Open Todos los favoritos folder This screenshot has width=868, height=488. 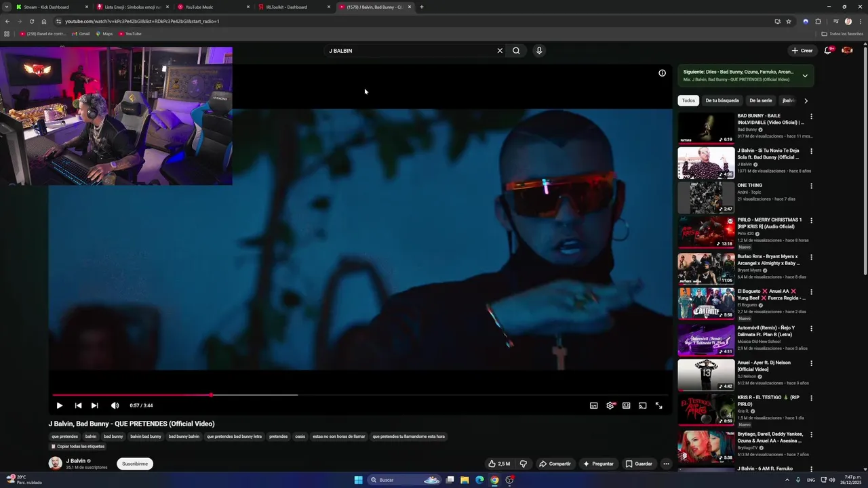[842, 34]
